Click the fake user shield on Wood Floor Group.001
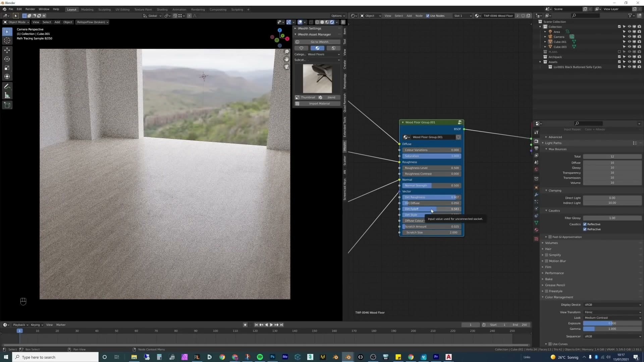This screenshot has width=644, height=362. pos(458,137)
